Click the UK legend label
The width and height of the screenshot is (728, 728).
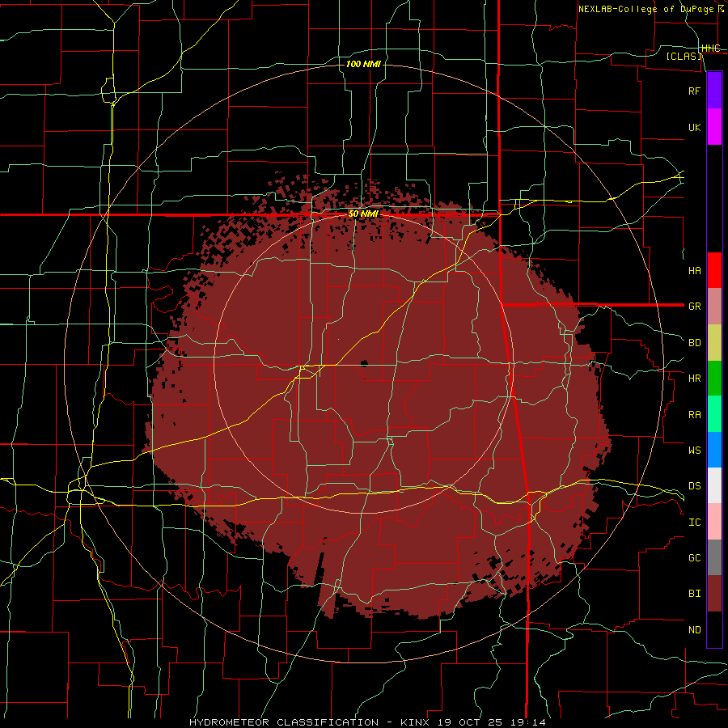point(694,127)
